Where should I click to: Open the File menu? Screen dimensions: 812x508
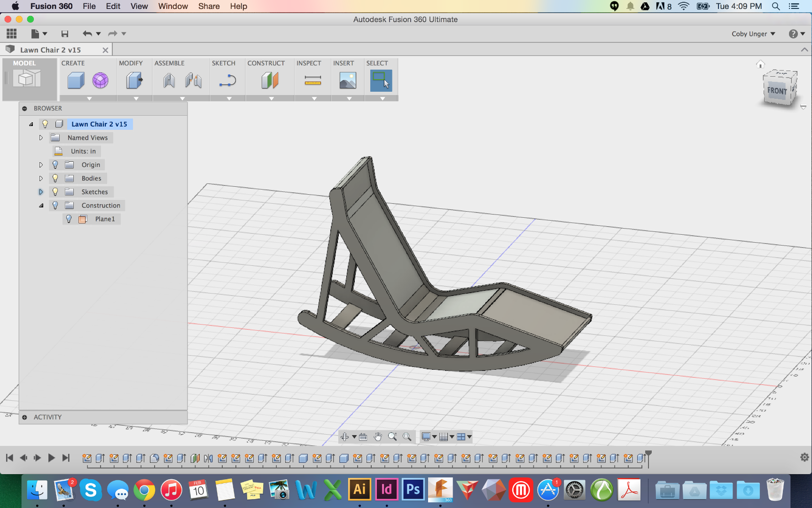tap(89, 6)
